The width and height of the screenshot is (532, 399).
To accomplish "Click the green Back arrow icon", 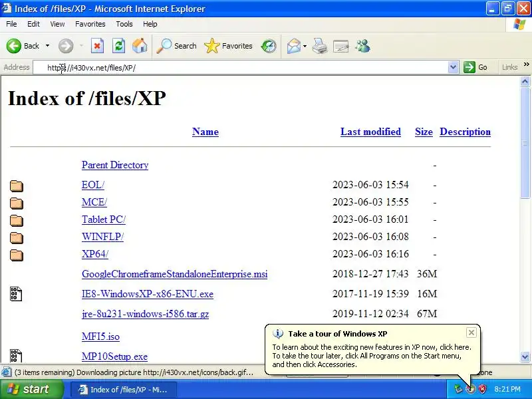I will coord(13,46).
